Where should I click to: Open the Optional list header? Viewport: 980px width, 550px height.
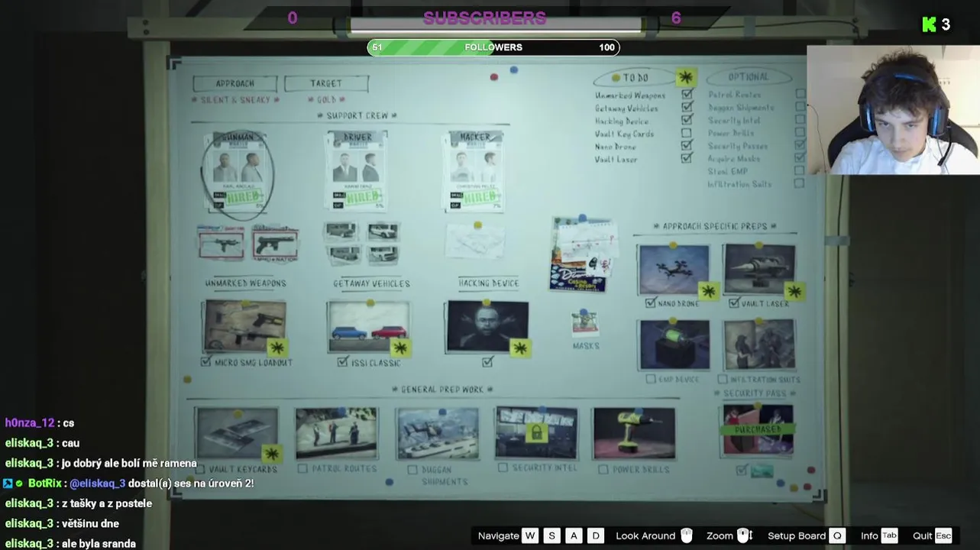[748, 77]
